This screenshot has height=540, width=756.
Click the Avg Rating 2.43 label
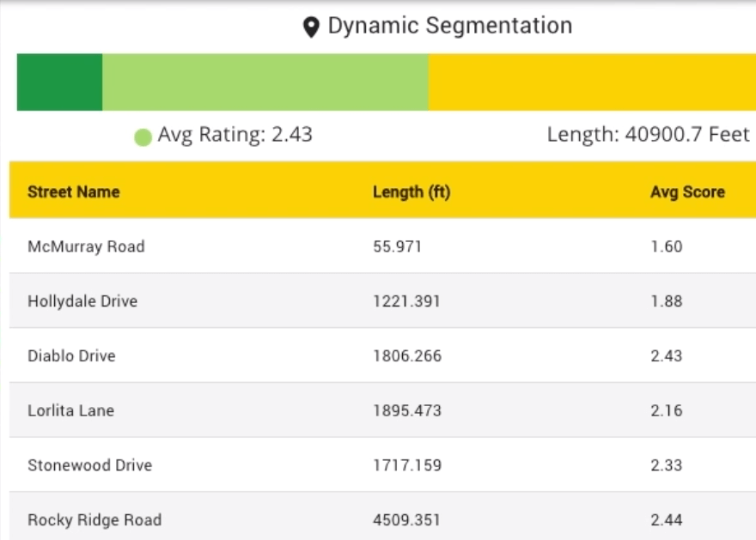click(x=235, y=135)
